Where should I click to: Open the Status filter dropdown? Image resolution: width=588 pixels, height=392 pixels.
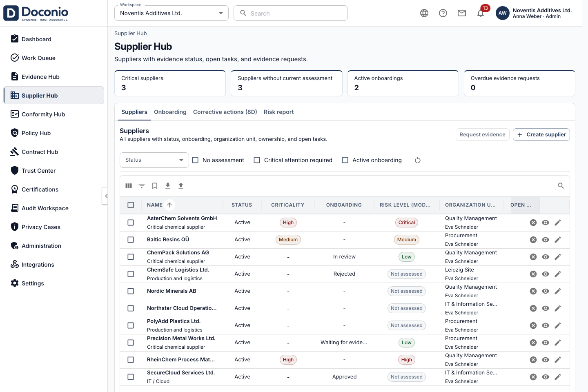click(x=154, y=160)
